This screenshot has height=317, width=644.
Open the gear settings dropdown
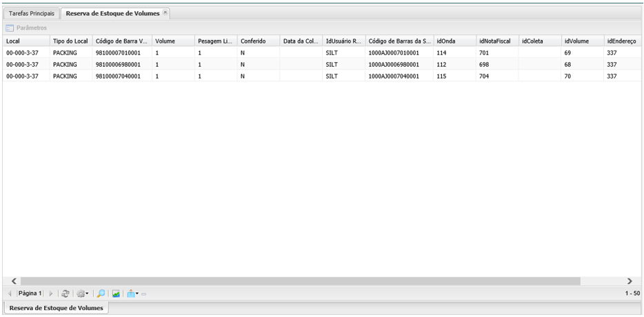coord(83,294)
